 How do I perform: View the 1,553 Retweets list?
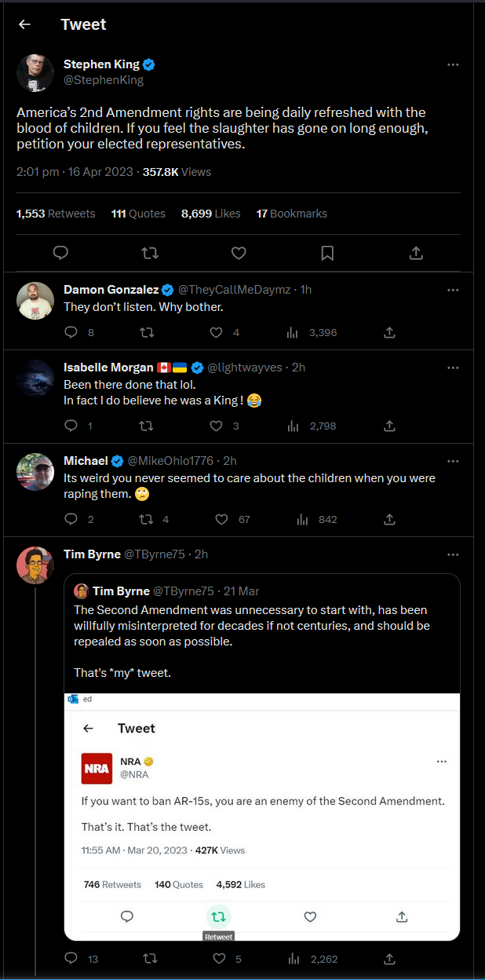coord(56,213)
